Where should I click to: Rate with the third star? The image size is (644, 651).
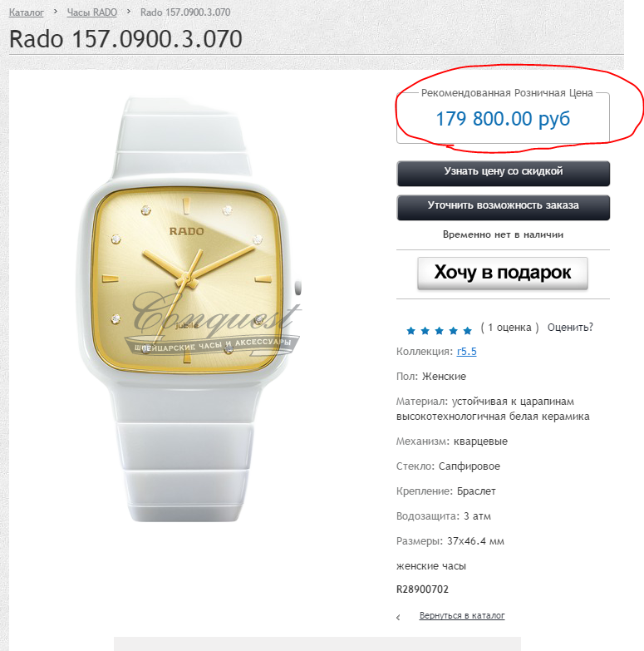[x=439, y=330]
